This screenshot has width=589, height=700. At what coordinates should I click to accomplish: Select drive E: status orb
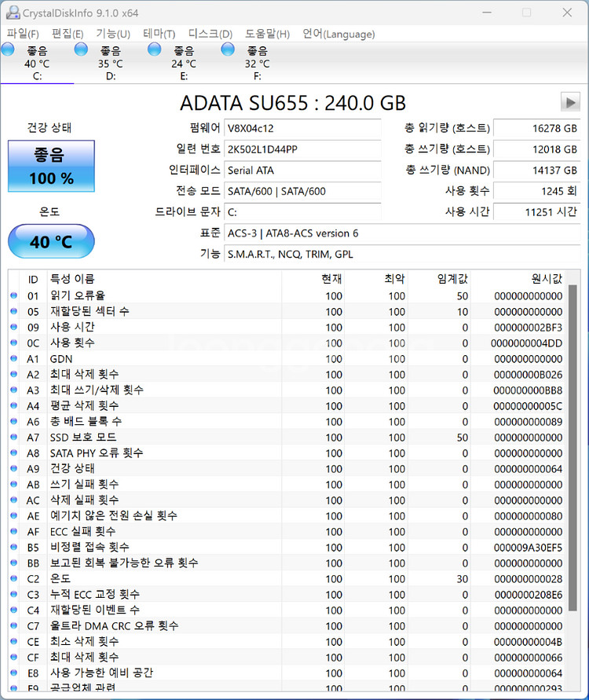click(x=155, y=49)
